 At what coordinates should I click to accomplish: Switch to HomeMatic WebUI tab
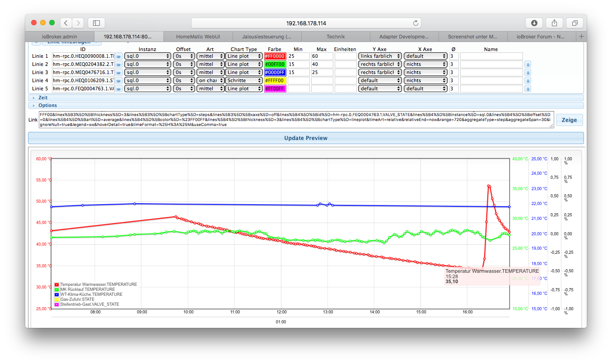point(197,37)
